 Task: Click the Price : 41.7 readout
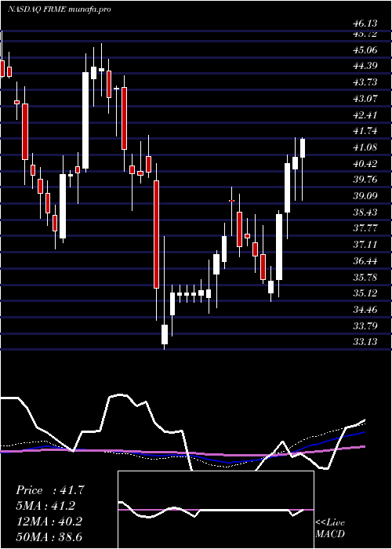(50, 490)
